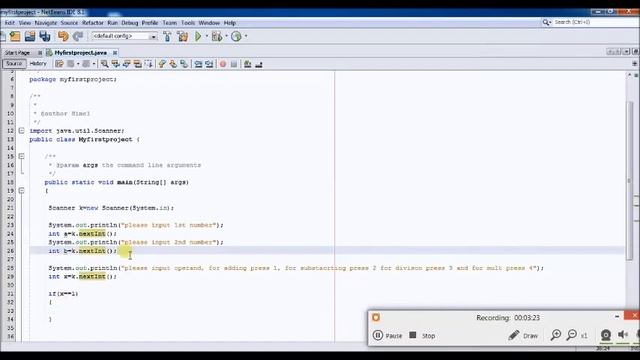Click the Open Project icon
The width and height of the screenshot is (640, 360).
30,36
